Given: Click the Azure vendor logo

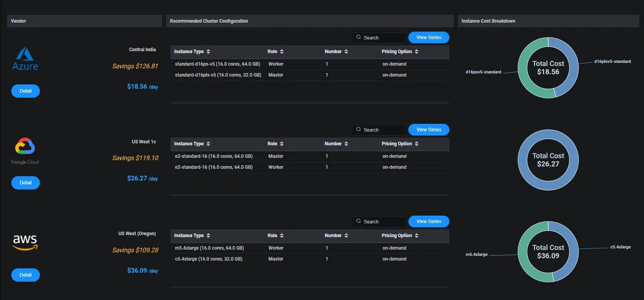Looking at the screenshot, I should coord(25,59).
